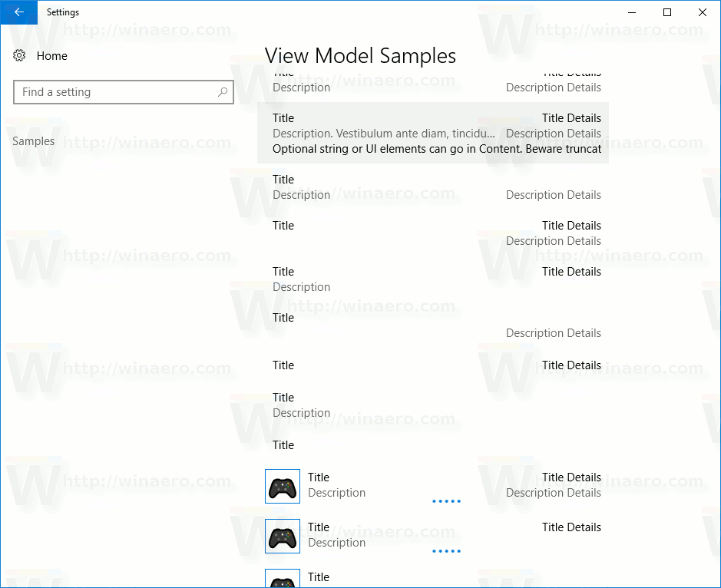This screenshot has width=721, height=588.
Task: Click the Settings label in the title bar
Action: coord(63,12)
